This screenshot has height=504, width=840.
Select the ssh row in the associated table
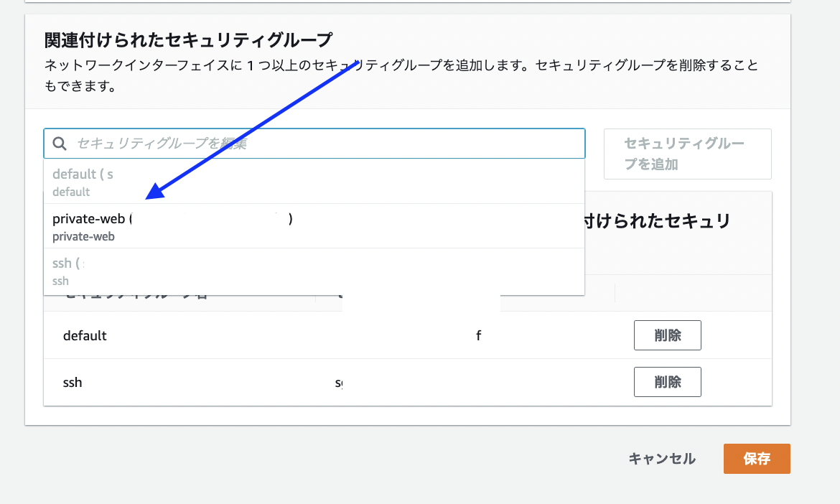coord(72,382)
